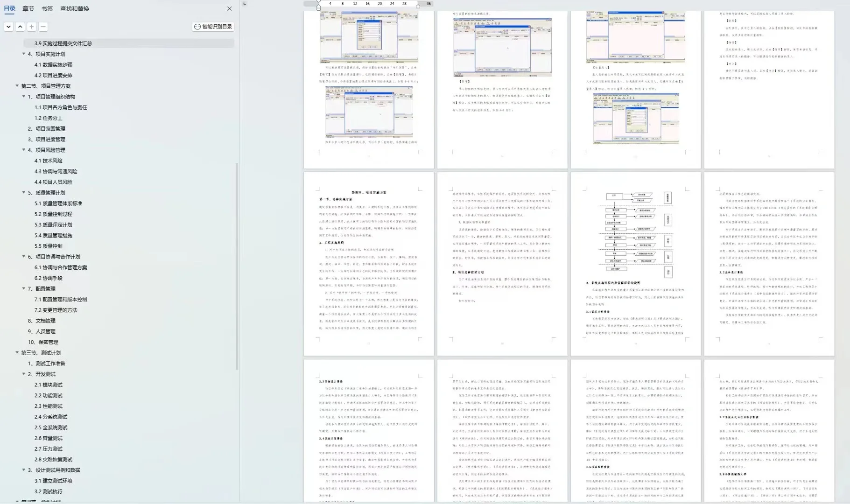Select 5.2 质量控制过程
This screenshot has width=850, height=504.
53,214
